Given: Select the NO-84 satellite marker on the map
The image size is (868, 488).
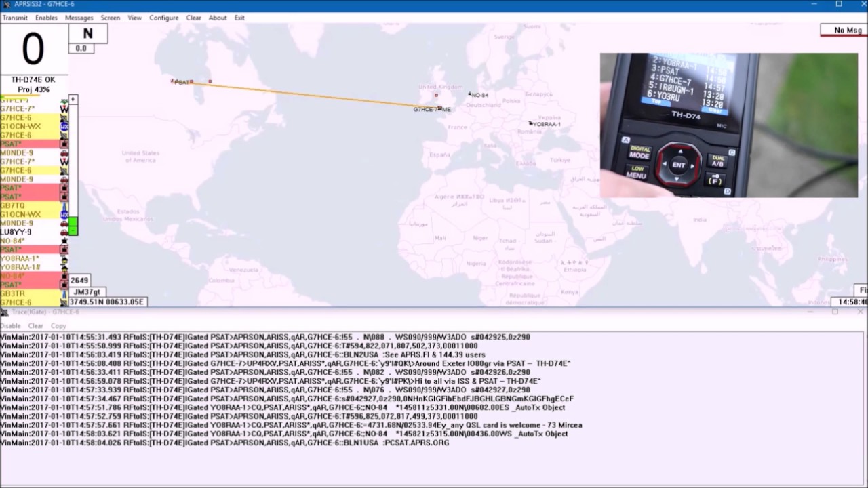Looking at the screenshot, I should (477, 95).
